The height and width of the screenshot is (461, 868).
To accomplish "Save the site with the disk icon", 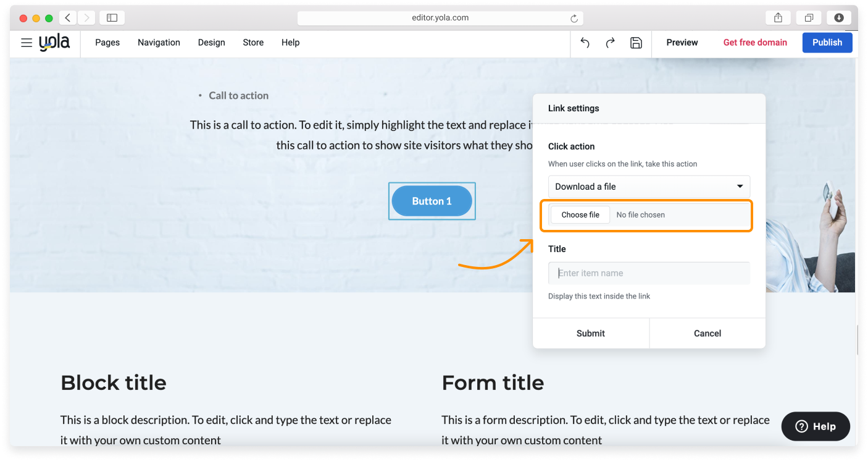I will (636, 43).
